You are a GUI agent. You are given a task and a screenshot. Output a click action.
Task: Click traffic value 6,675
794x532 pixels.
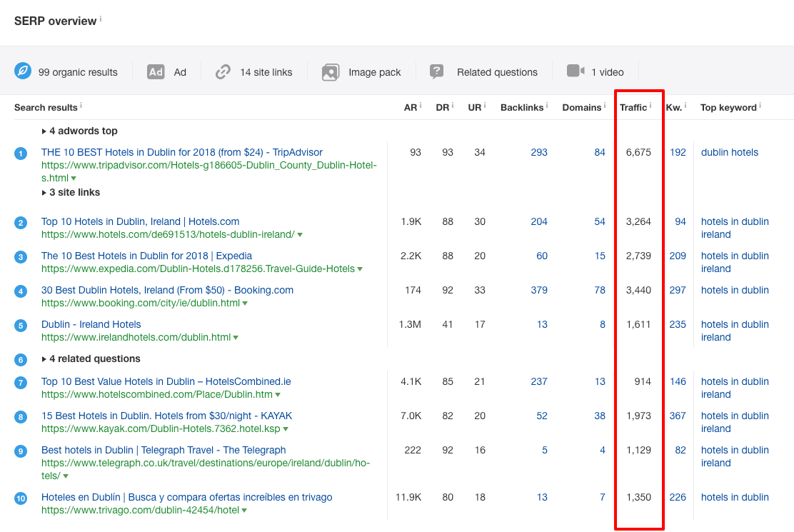point(638,152)
